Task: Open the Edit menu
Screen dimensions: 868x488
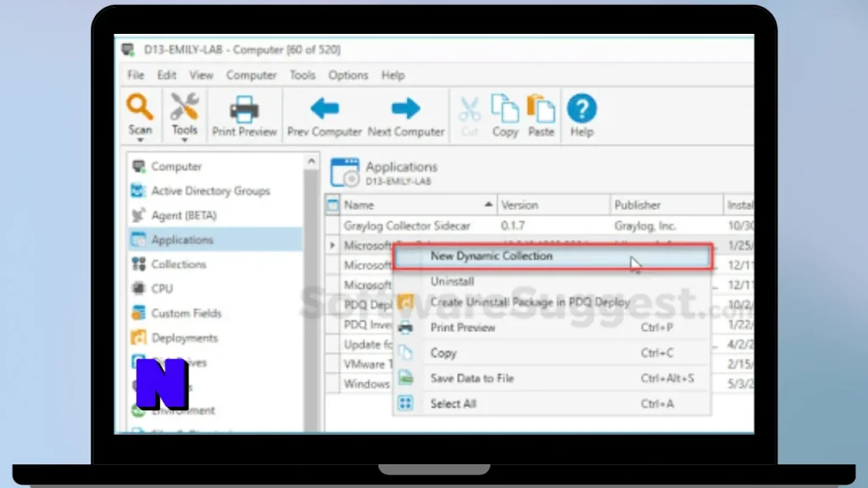Action: (x=167, y=75)
